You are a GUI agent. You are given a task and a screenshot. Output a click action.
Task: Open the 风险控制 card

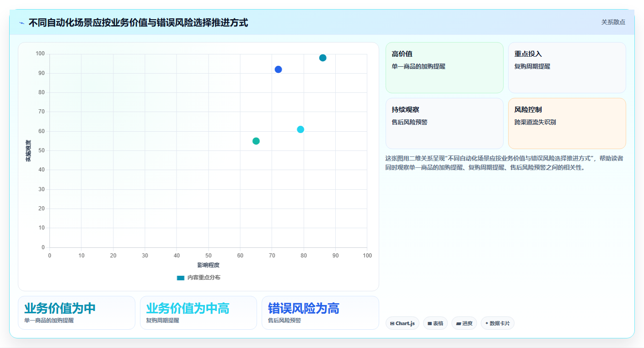(567, 123)
